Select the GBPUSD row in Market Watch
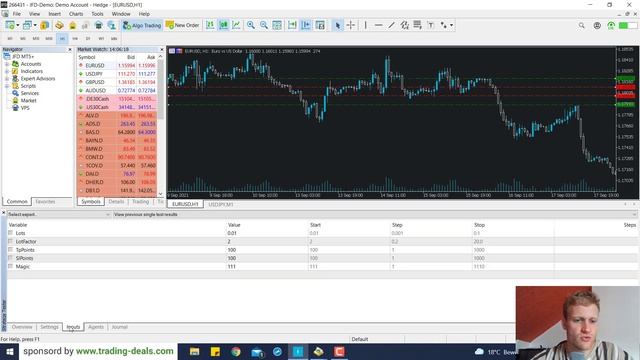The image size is (640, 360). 117,82
